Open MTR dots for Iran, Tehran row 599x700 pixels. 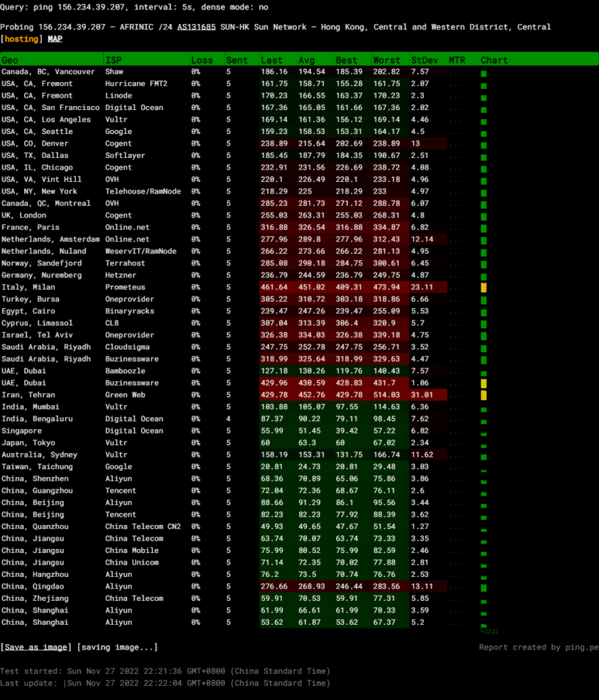pyautogui.click(x=456, y=395)
